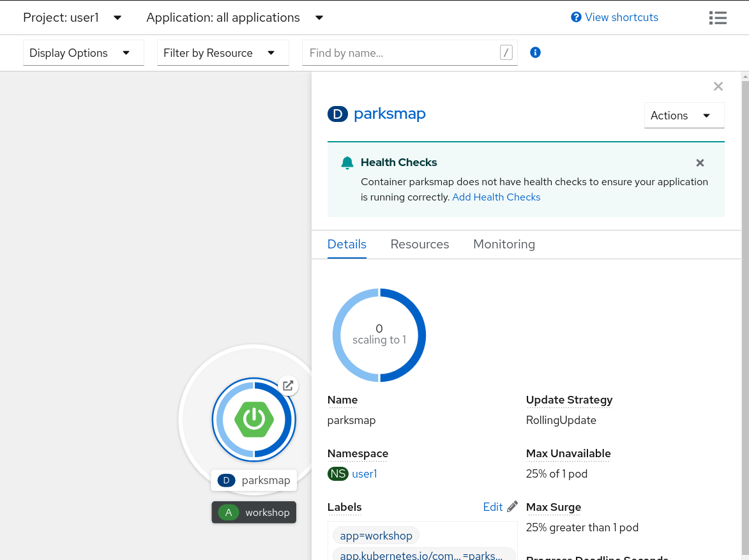Open the user1 namespace link
Image resolution: width=749 pixels, height=560 pixels.
pos(365,474)
